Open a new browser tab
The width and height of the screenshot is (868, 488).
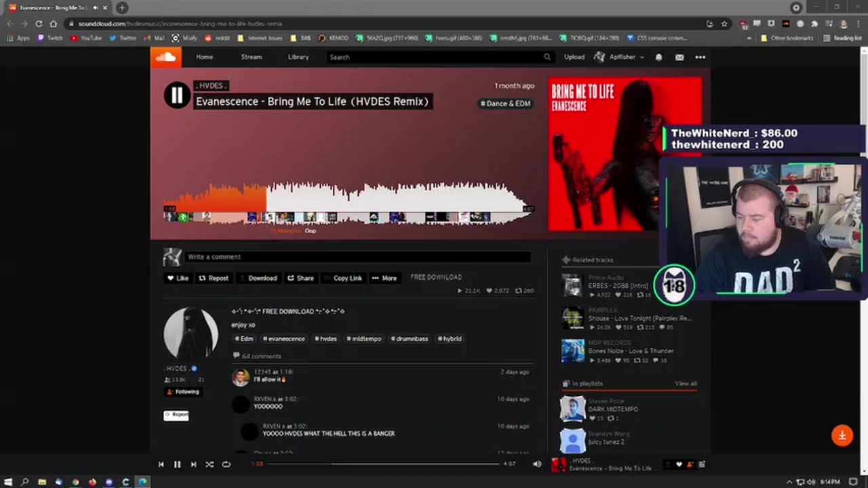122,7
